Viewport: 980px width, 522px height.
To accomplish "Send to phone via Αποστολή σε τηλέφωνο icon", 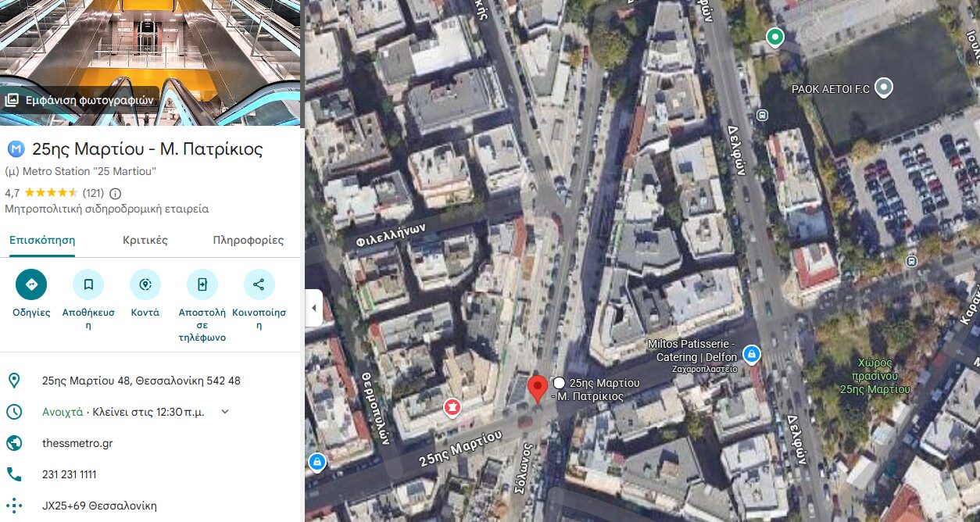I will coord(202,284).
